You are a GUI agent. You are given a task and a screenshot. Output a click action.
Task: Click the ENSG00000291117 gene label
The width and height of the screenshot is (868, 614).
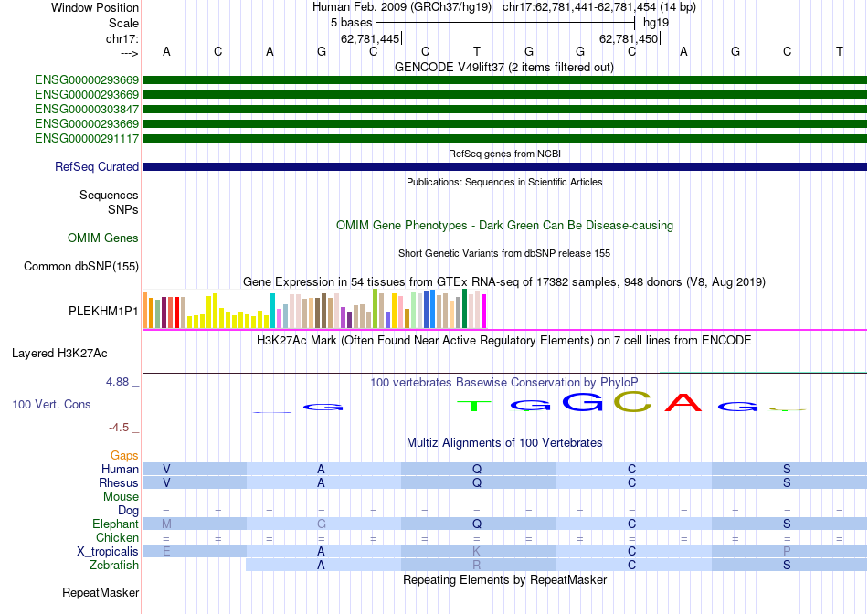tap(87, 138)
